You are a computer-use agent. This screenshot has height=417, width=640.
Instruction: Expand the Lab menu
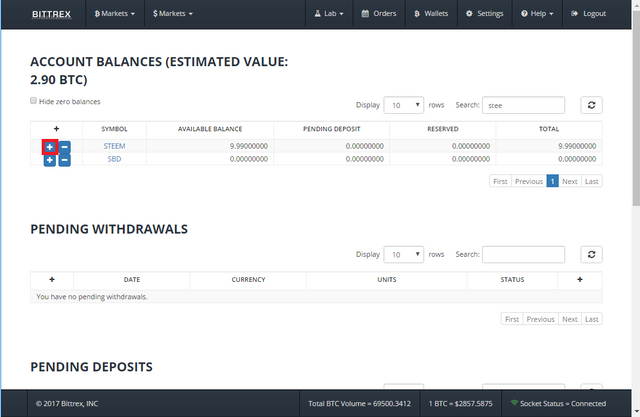point(329,13)
